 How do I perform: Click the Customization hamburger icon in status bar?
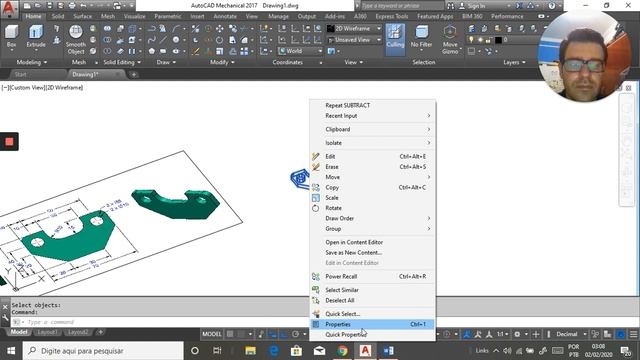[x=633, y=334]
